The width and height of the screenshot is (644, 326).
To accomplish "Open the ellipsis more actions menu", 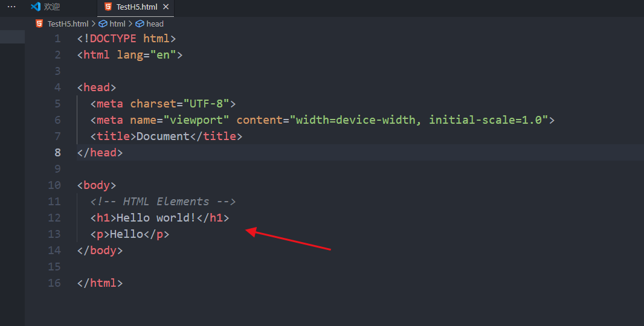I will point(11,7).
